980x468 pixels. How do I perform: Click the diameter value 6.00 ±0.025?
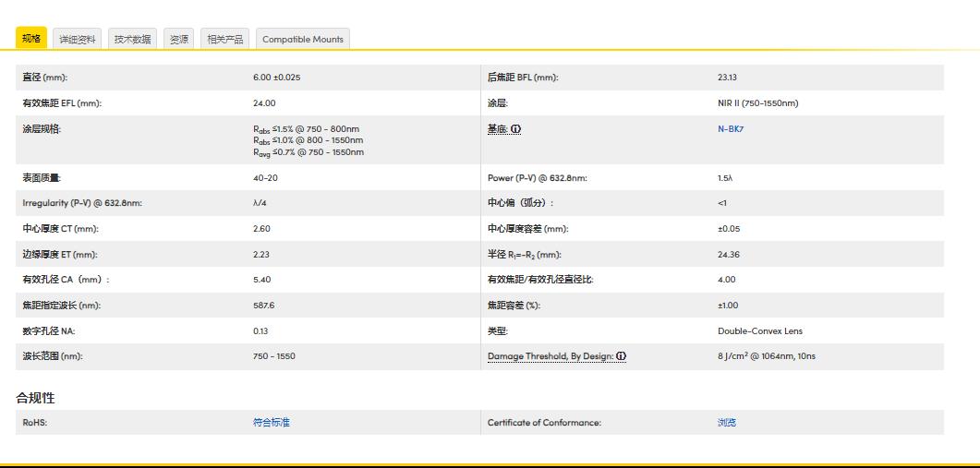pos(276,78)
